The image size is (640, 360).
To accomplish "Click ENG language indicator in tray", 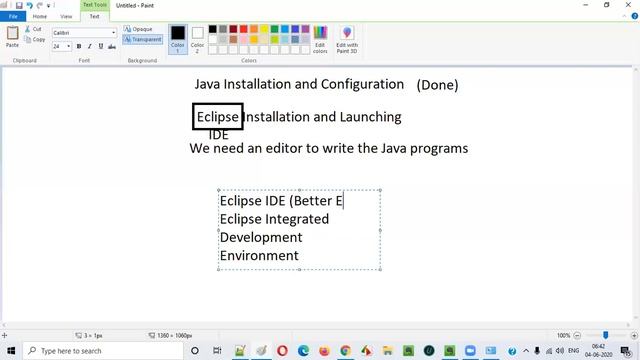I will click(573, 351).
